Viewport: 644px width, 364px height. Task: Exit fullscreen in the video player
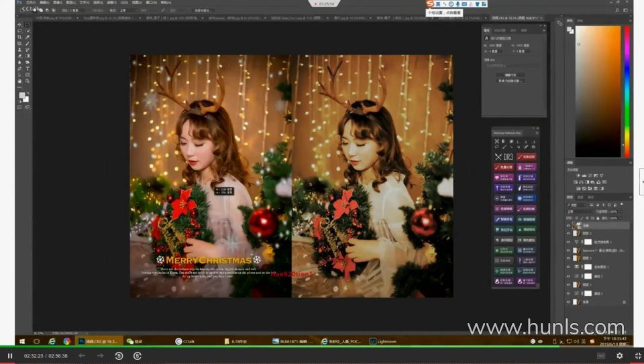(x=637, y=355)
